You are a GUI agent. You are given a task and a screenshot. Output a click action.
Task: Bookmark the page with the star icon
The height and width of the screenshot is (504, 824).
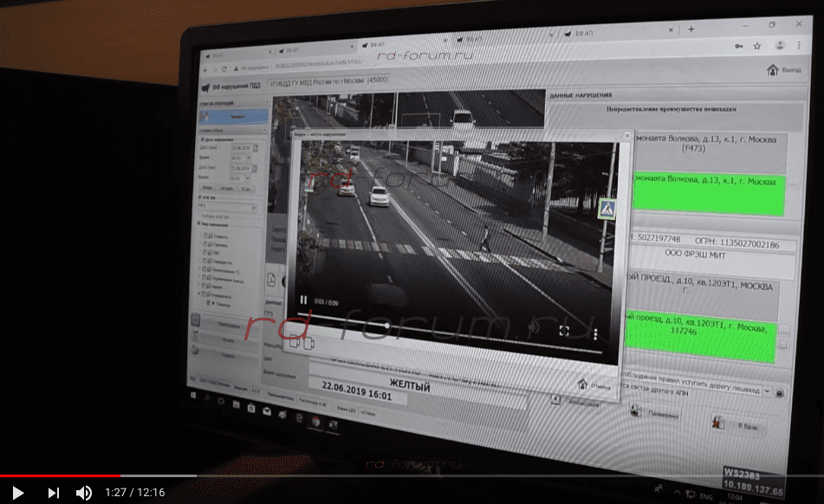756,46
